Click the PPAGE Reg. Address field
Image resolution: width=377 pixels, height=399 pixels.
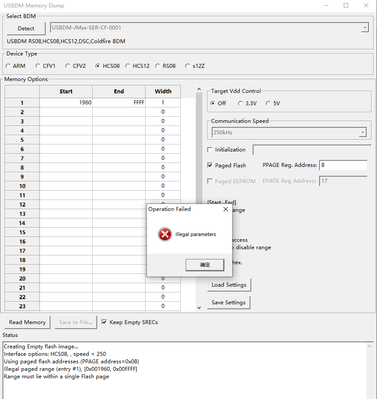(x=343, y=165)
